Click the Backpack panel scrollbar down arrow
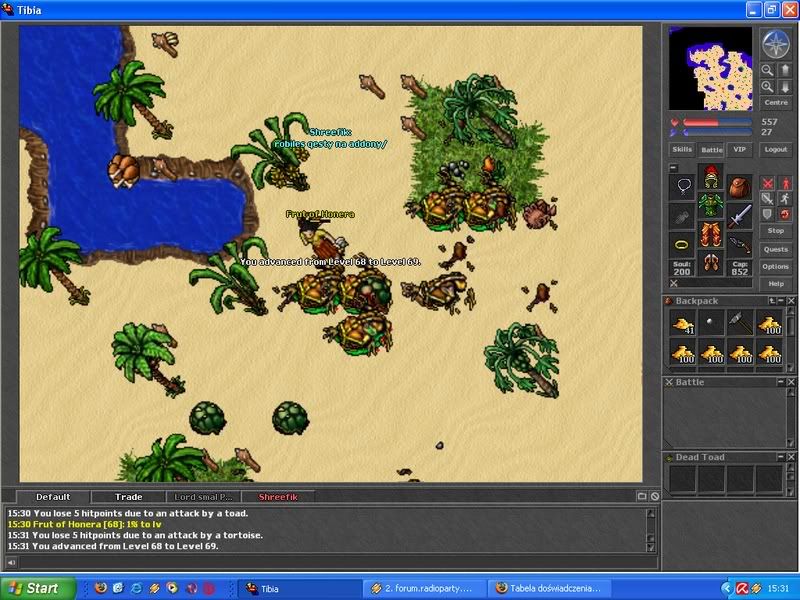 tap(791, 368)
